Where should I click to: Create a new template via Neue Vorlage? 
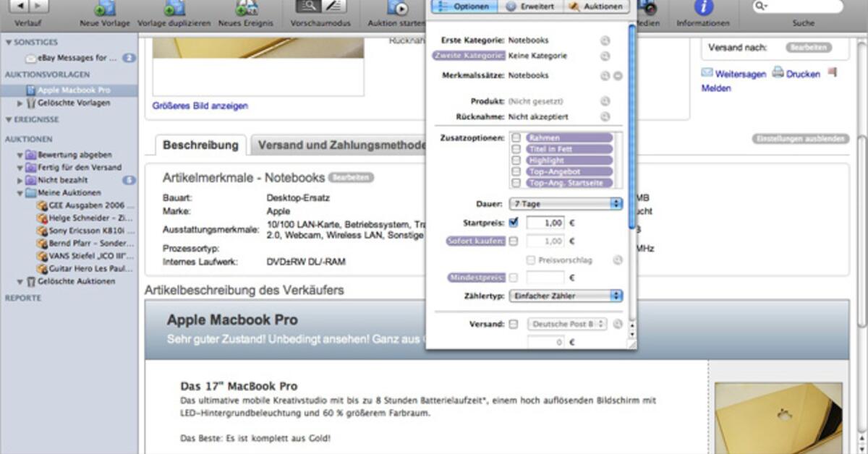(104, 8)
